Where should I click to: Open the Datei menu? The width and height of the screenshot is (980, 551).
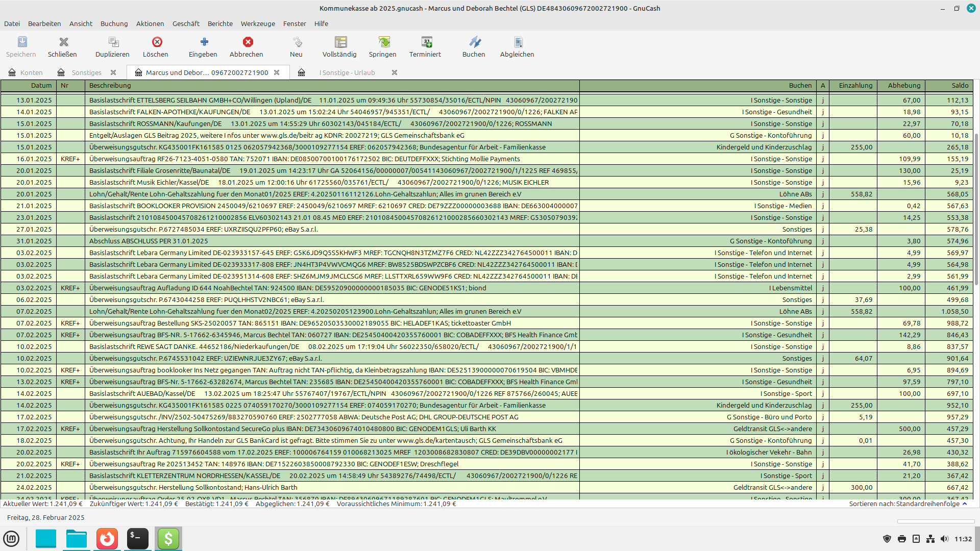click(x=12, y=23)
